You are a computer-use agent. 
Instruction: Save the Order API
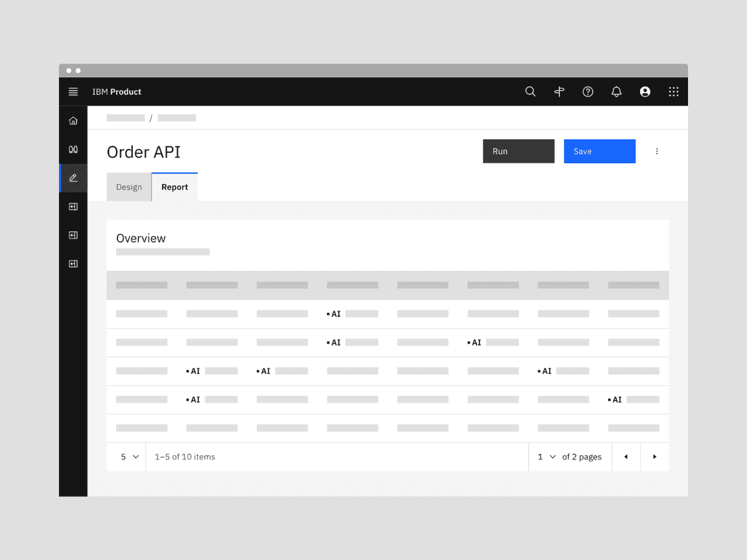[x=599, y=151]
